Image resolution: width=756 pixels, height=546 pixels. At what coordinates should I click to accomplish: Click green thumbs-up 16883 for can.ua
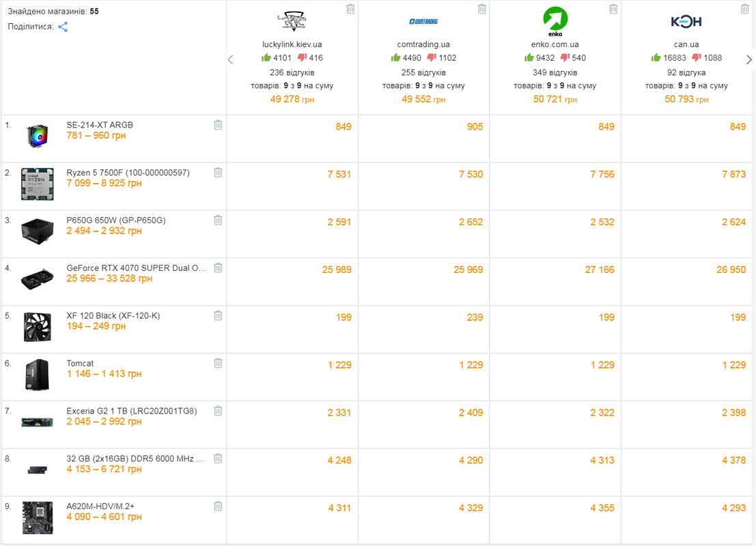656,58
